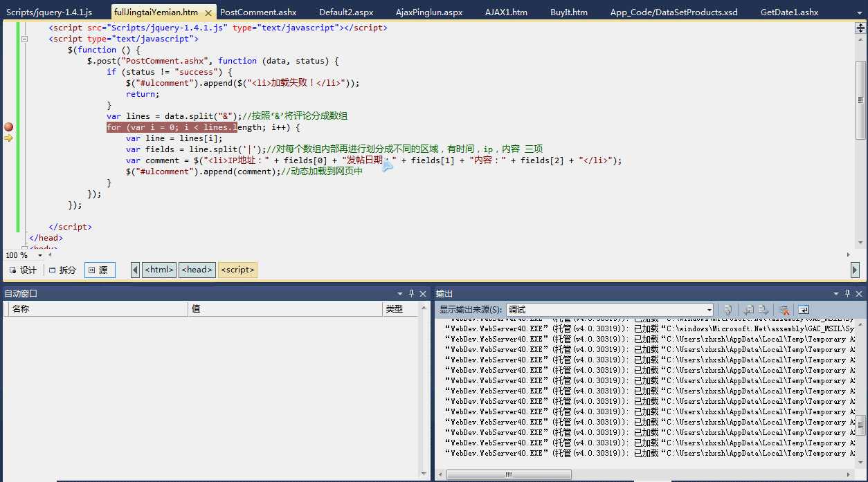This screenshot has width=868, height=482.
Task: Switch to AjaxPinglun.aspx tab
Action: (429, 12)
